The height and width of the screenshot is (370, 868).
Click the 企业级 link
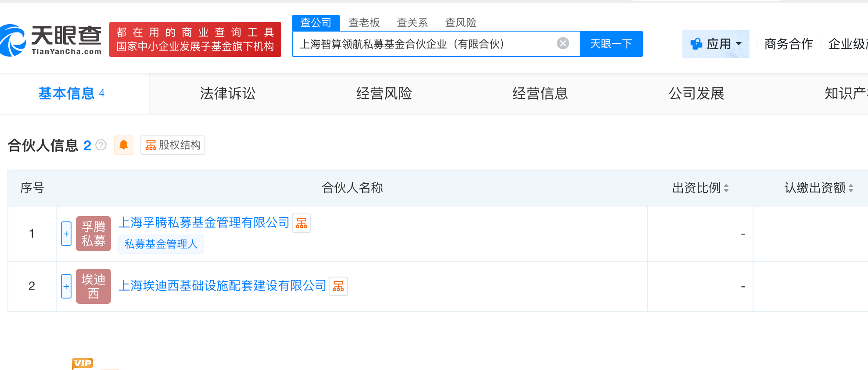pos(848,44)
